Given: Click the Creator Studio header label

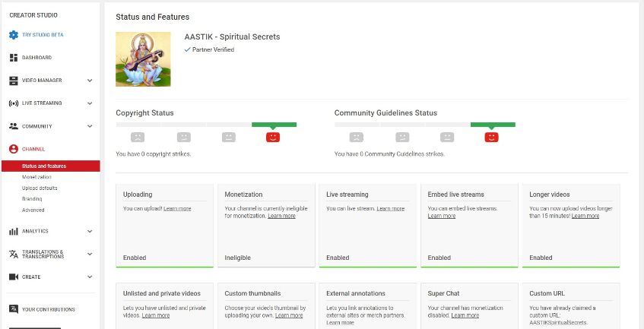Looking at the screenshot, I should (33, 15).
